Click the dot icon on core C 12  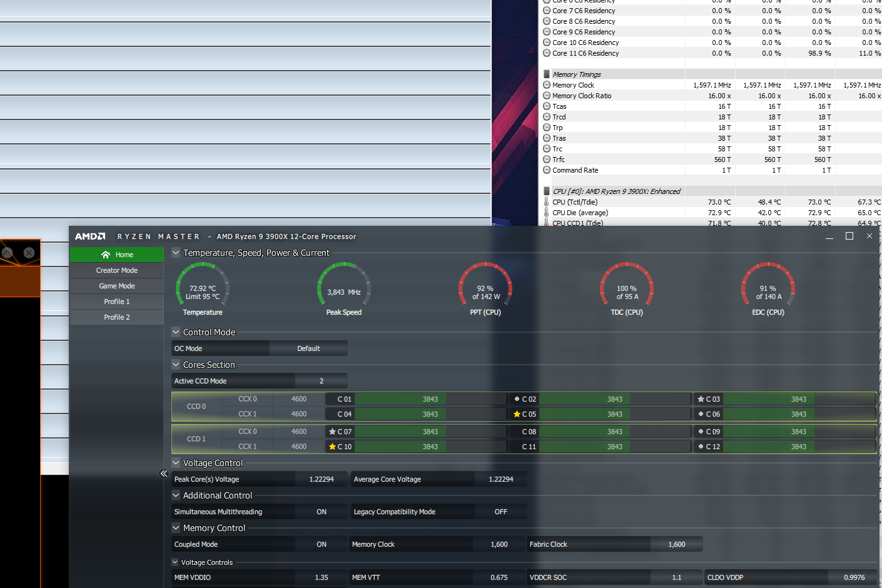click(701, 447)
